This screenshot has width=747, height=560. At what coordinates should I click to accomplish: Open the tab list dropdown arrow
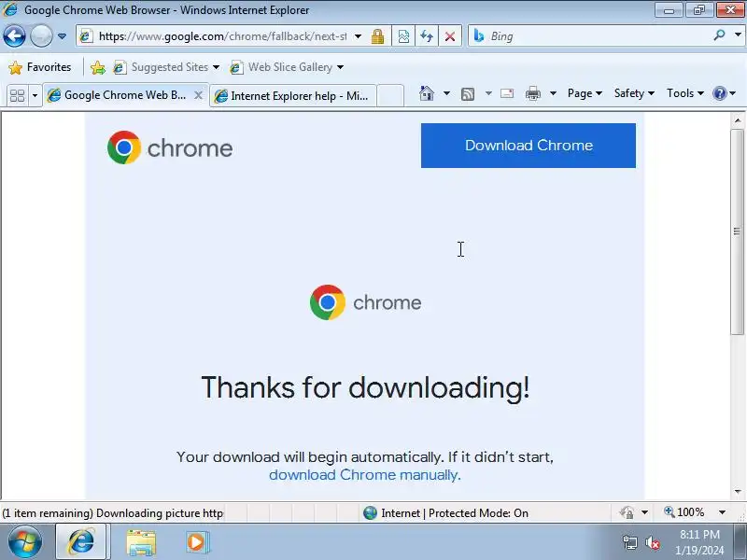(35, 95)
